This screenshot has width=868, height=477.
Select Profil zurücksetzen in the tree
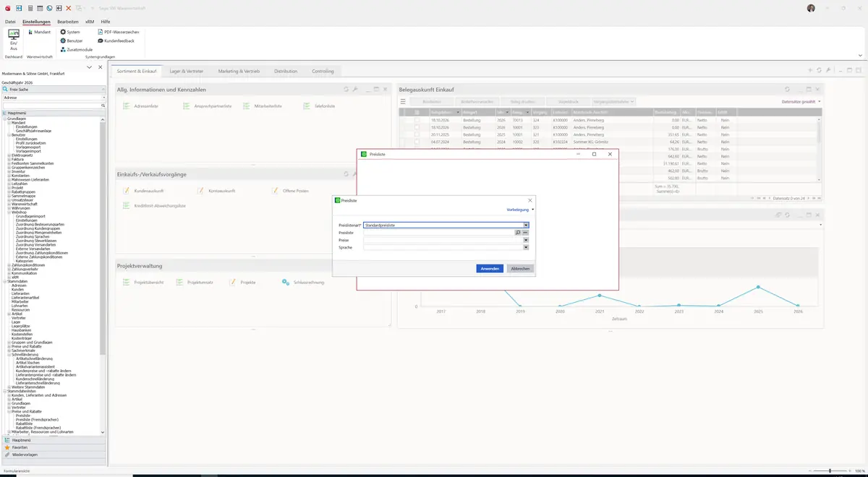pos(30,142)
